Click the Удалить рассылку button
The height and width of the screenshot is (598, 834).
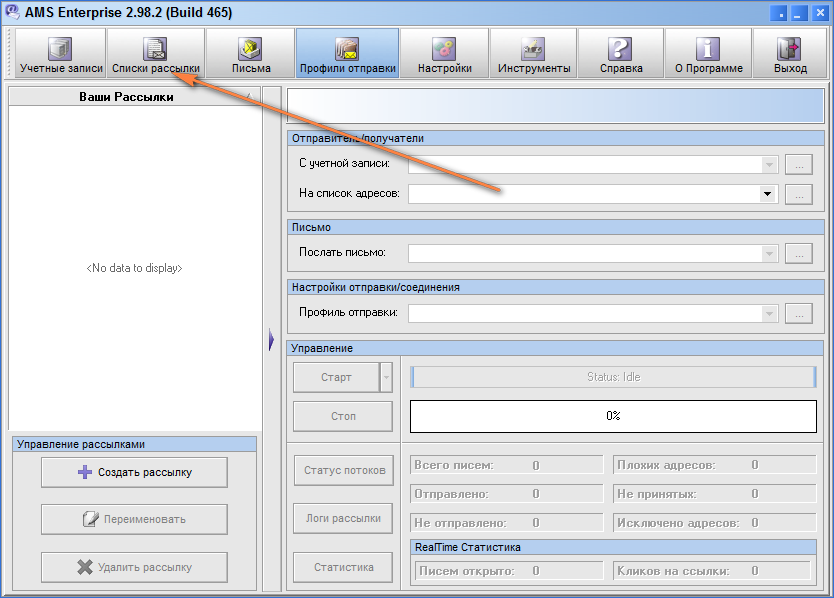point(135,567)
